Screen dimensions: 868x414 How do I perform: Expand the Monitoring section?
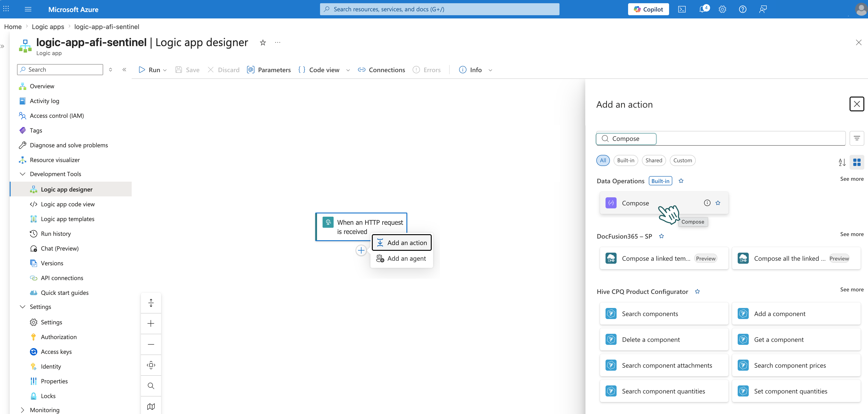[23, 410]
